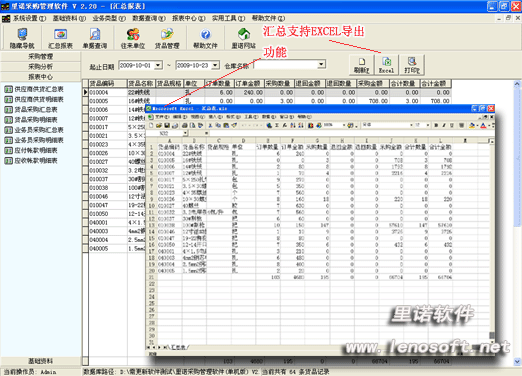The height and width of the screenshot is (376, 522).
Task: Expand the 采购管理 navigation section
Action: click(x=40, y=56)
